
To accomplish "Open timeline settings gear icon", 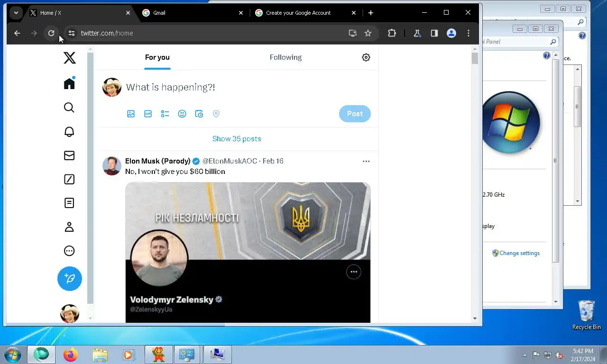I will click(366, 57).
